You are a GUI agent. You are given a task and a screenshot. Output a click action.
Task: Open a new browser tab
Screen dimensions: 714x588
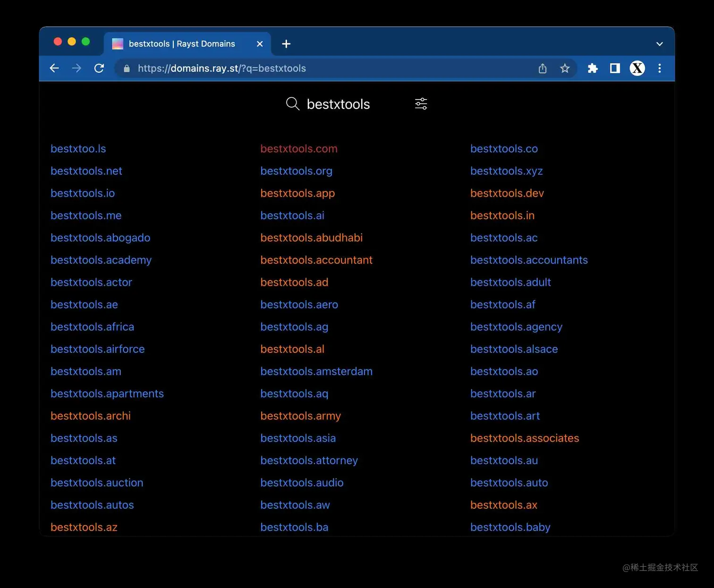286,43
